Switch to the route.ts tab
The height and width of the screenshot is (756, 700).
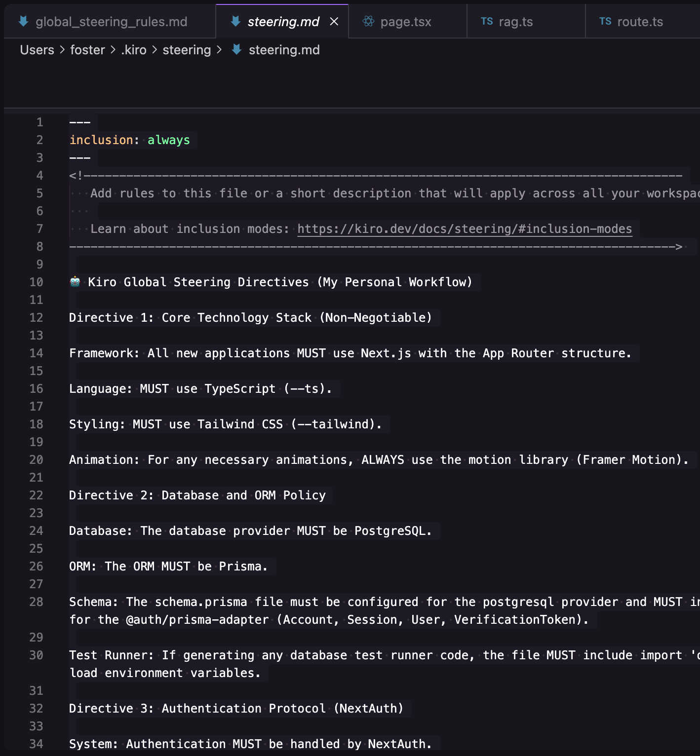[x=640, y=22]
